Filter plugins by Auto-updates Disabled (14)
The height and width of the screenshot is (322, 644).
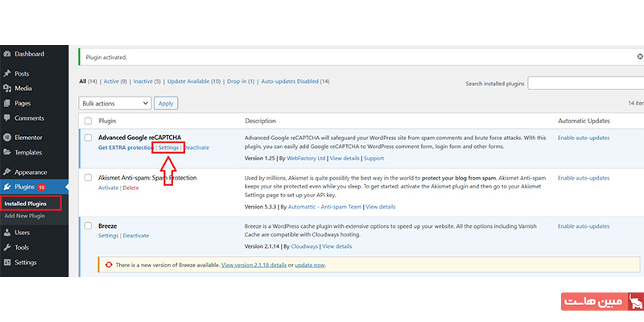click(x=295, y=81)
